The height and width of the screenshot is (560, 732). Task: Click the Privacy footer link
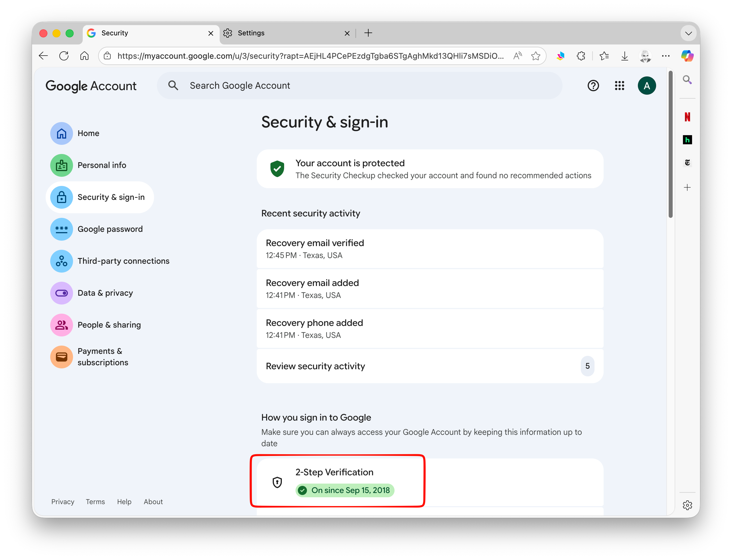click(63, 502)
